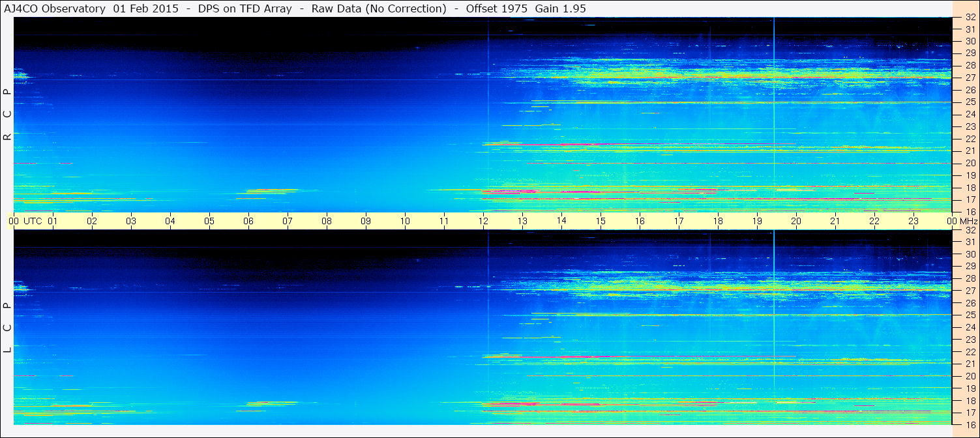Pick the 03 hour label on time axis

click(131, 221)
